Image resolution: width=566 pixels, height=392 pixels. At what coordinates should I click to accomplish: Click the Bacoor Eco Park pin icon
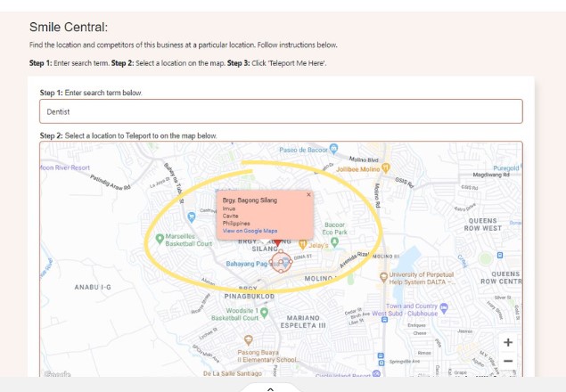334,241
